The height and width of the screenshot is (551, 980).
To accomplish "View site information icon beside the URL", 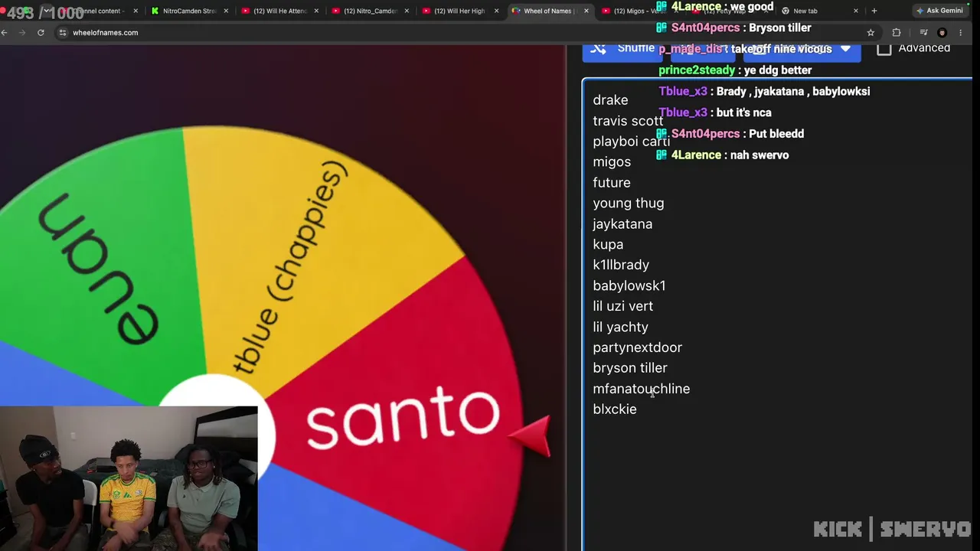I will point(63,33).
